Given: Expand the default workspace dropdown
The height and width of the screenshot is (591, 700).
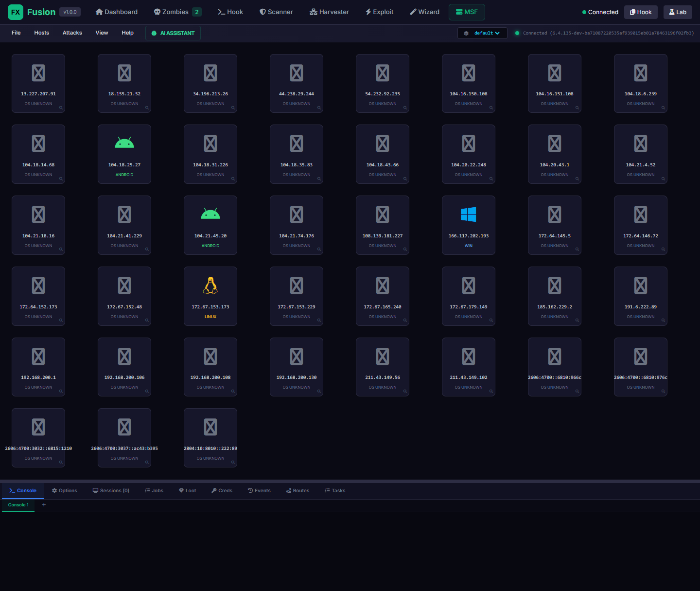Looking at the screenshot, I should point(482,33).
